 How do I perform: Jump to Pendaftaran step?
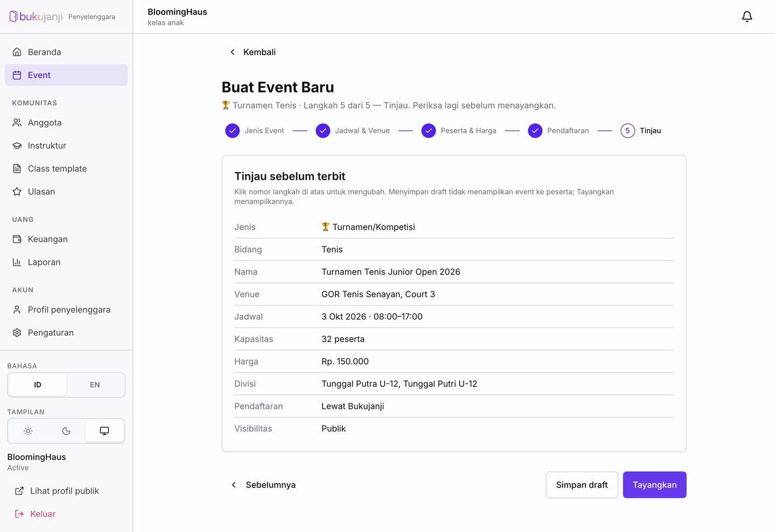tap(559, 131)
